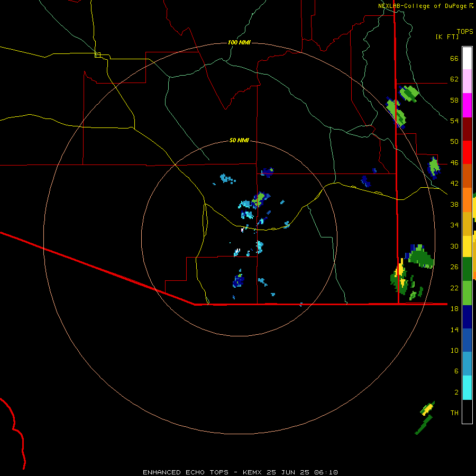The width and height of the screenshot is (476, 476).
Task: Click the 54 legend value
Action: (x=454, y=121)
